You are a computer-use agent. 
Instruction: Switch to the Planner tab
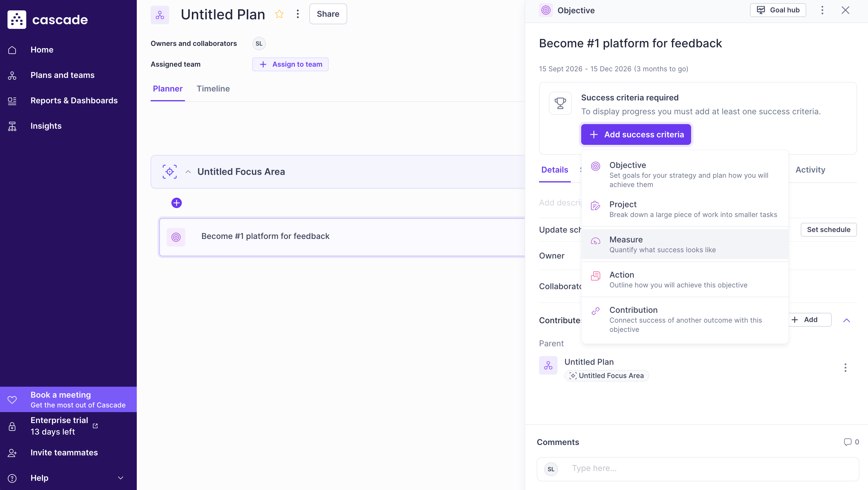[x=167, y=89]
